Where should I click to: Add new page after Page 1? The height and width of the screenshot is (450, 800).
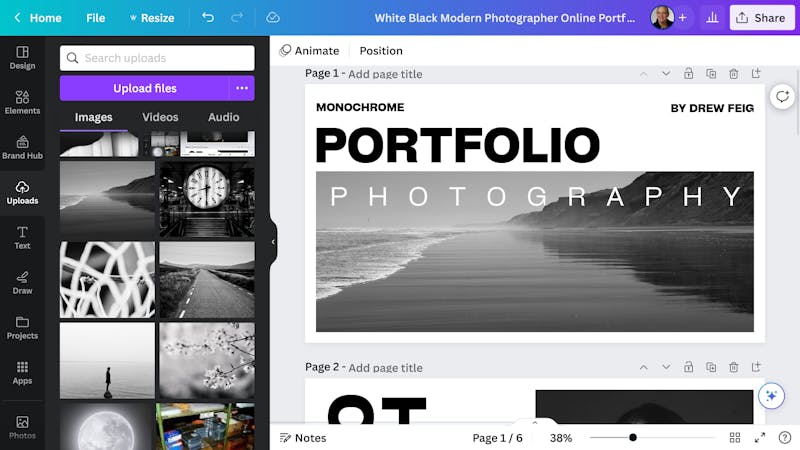(x=756, y=73)
